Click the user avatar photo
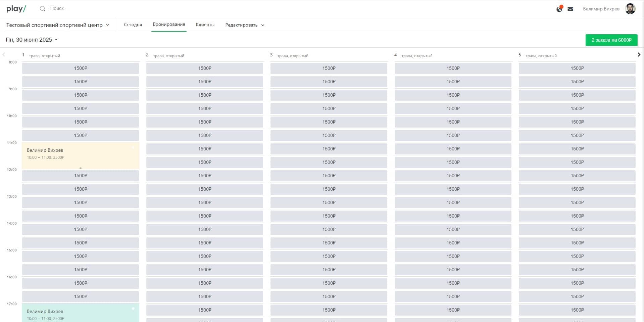Screen dimensions: 644x322 point(630,9)
